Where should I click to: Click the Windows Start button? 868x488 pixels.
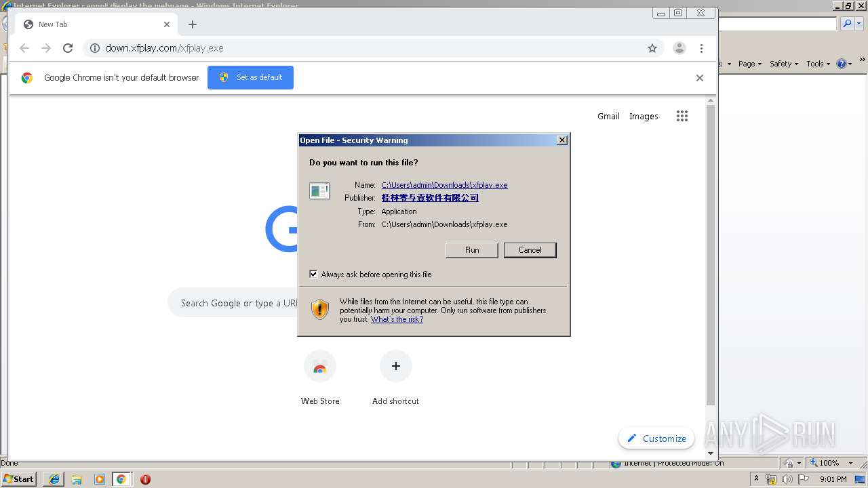click(x=19, y=479)
